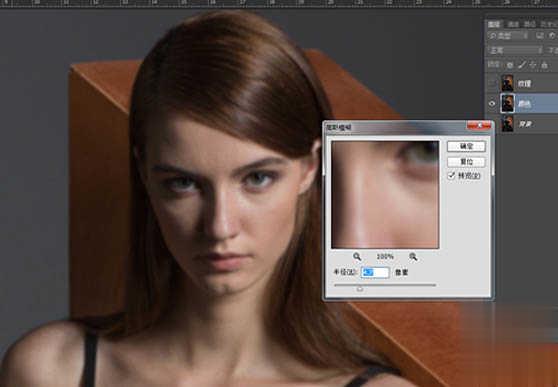The image size is (558, 387).
Task: Switch to the 路径 paths tab
Action: pyautogui.click(x=530, y=24)
